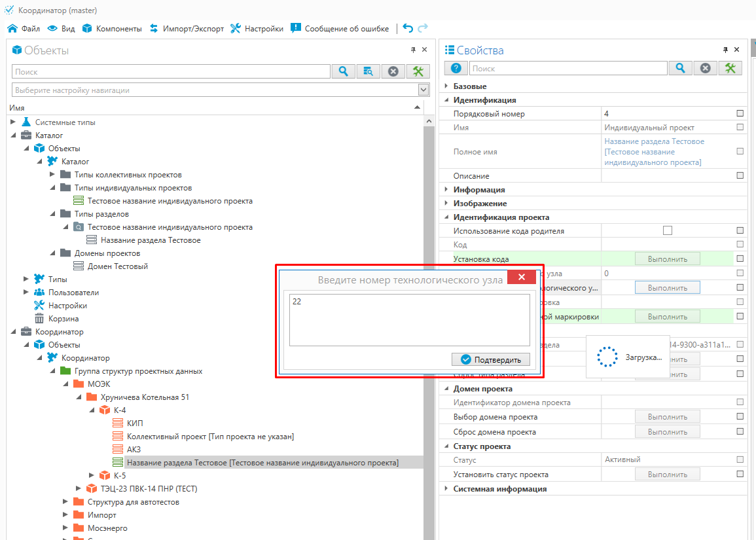The image size is (756, 540).
Task: Click the search magnifier in Properties panel
Action: pyautogui.click(x=681, y=68)
